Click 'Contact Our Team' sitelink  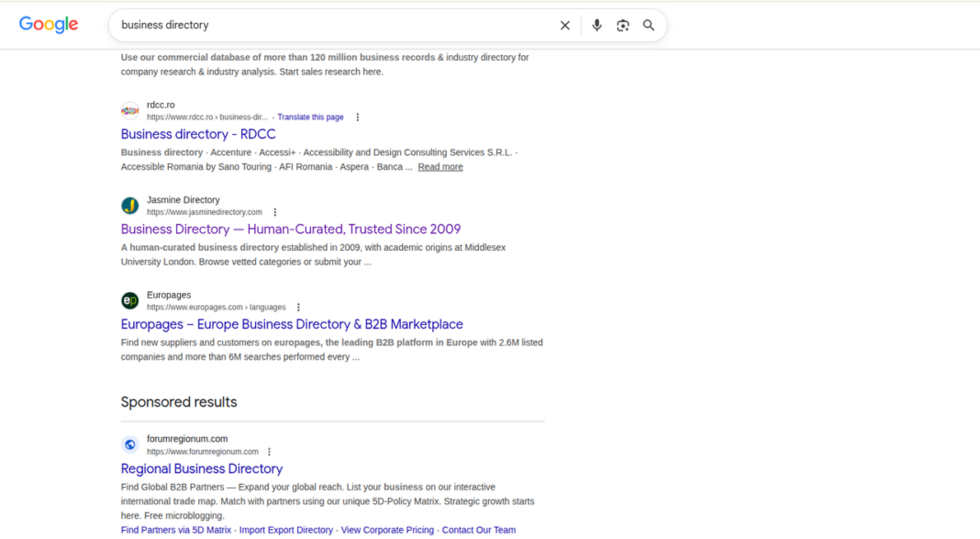479,530
